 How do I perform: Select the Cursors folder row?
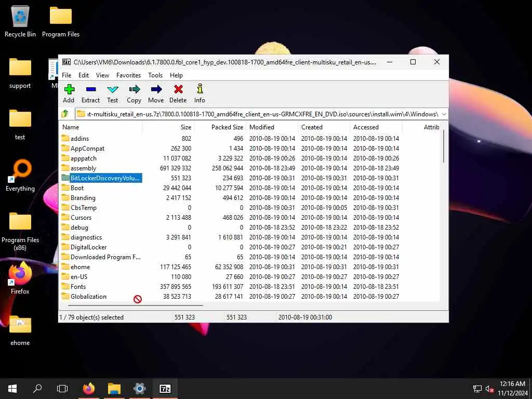(x=250, y=217)
